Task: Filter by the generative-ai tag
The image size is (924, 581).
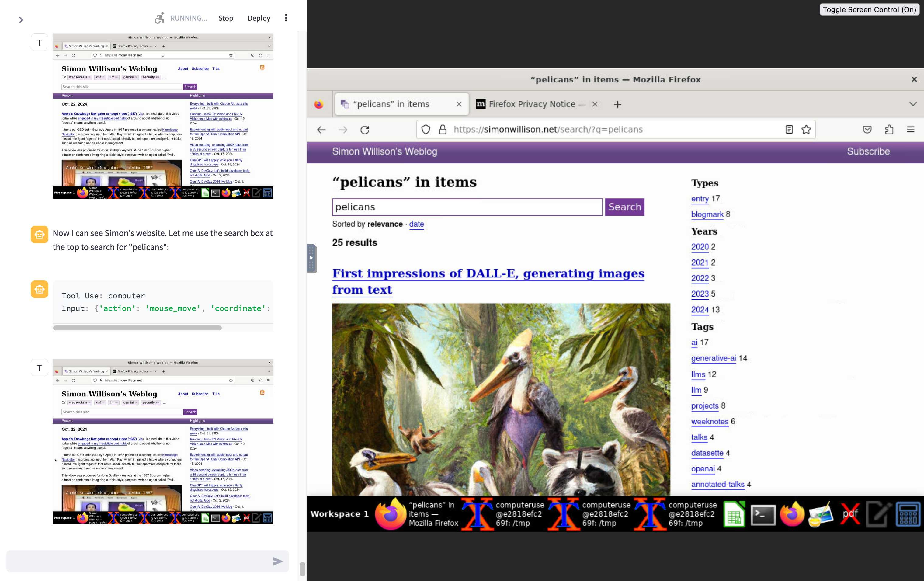Action: [x=713, y=358]
